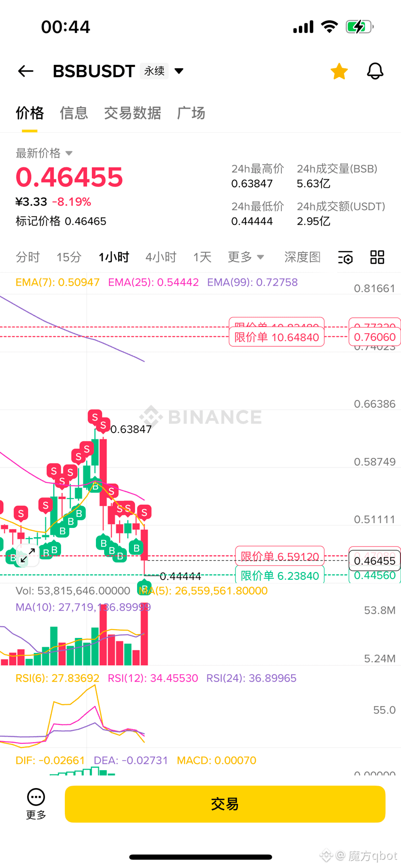This screenshot has width=401, height=868.
Task: Tap the 标记价格 0.46465 text
Action: pyautogui.click(x=61, y=221)
